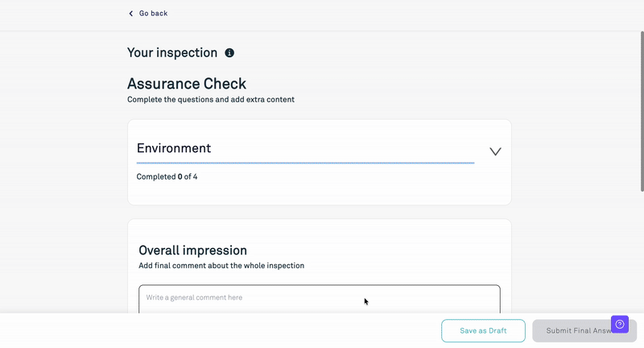
Task: Click the back chevron arrow icon
Action: (x=131, y=14)
